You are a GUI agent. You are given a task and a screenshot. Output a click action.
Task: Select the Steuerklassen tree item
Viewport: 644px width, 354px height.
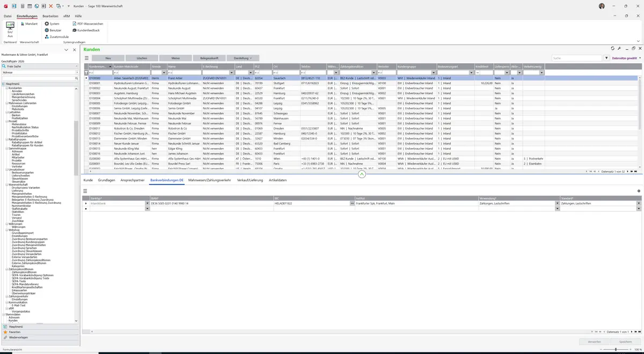tap(19, 179)
